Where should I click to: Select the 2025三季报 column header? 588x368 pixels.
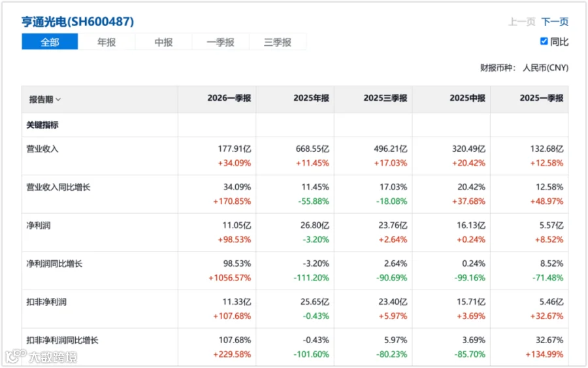tap(385, 98)
